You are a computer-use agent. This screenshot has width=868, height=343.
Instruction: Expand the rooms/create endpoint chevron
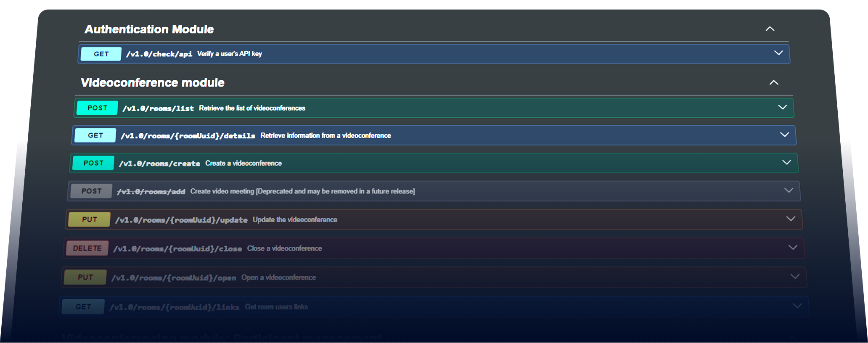[x=786, y=162]
